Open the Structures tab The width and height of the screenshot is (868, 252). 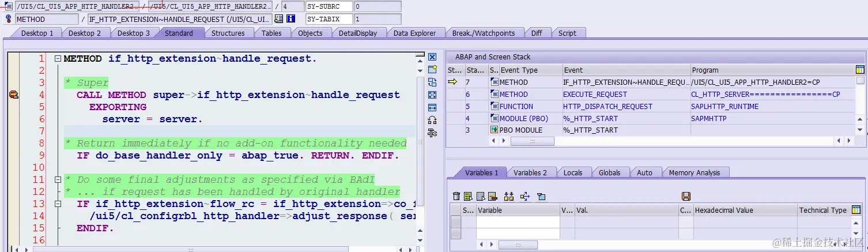228,33
